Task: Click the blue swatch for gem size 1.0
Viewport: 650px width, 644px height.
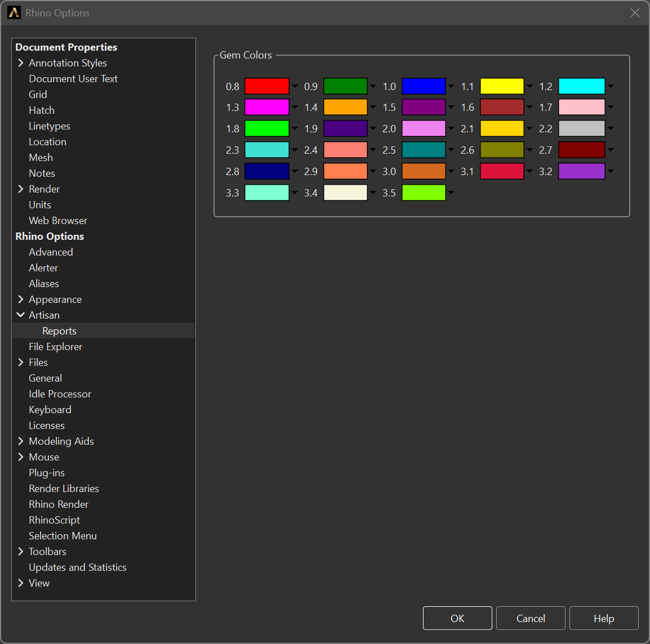Action: coord(424,86)
